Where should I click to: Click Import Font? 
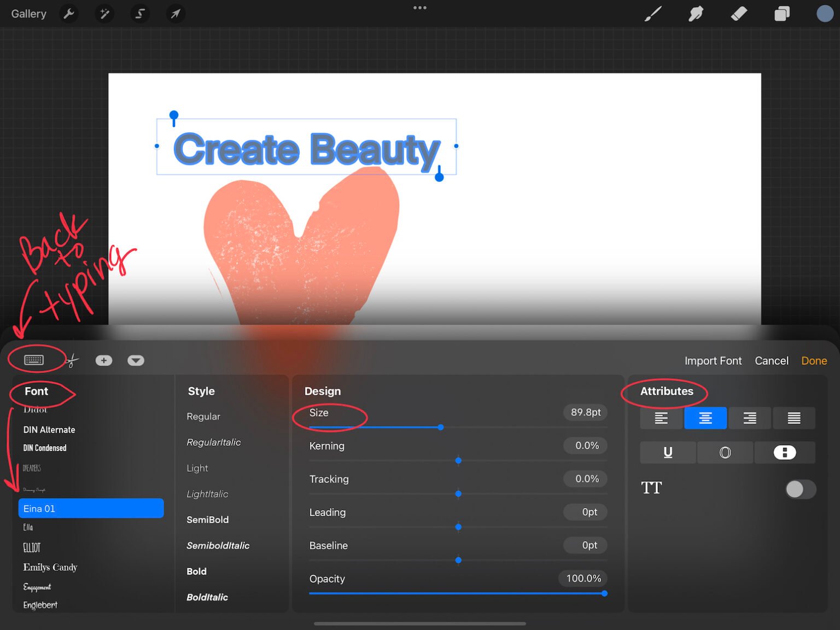click(x=713, y=361)
